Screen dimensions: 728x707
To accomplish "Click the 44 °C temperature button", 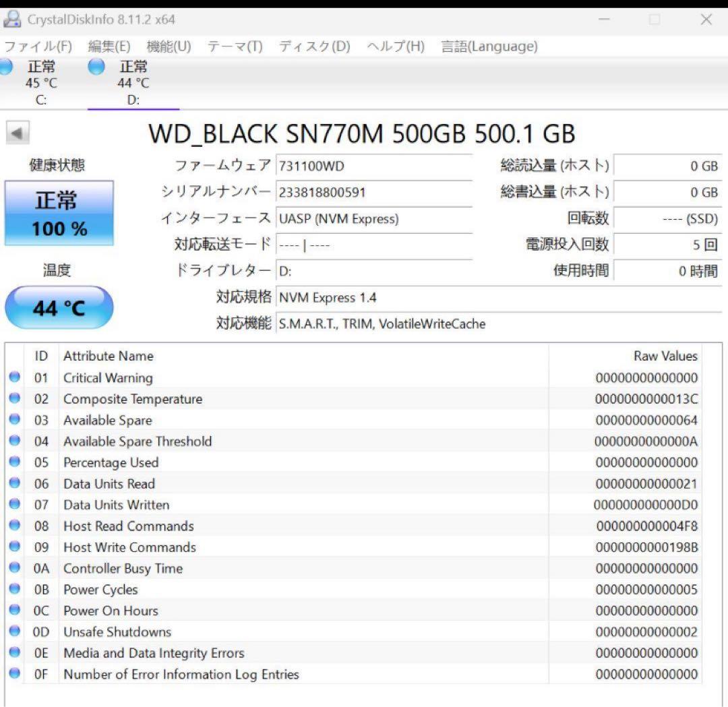I will 59,308.
